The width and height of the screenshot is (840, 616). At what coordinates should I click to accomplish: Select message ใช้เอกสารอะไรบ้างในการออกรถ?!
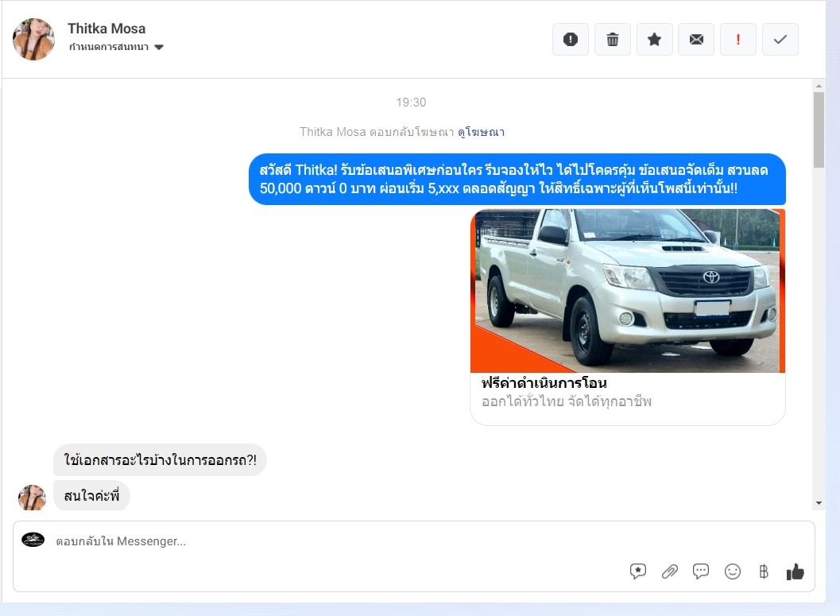(x=160, y=459)
